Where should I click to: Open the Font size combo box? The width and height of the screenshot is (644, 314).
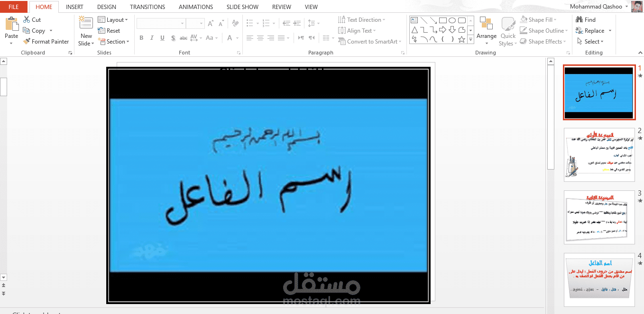[x=195, y=23]
